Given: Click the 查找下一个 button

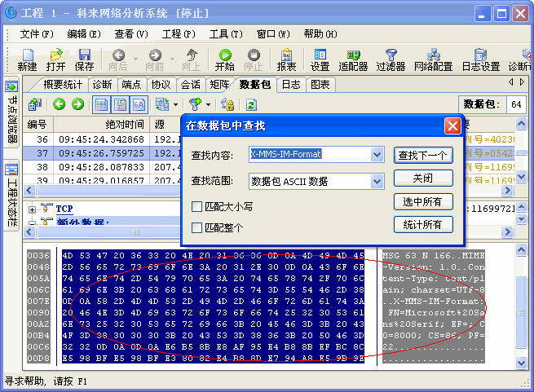Looking at the screenshot, I should 423,156.
